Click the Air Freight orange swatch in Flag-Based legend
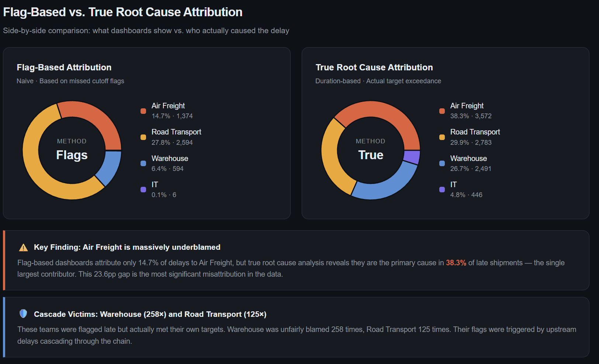The height and width of the screenshot is (364, 599). [x=143, y=111]
